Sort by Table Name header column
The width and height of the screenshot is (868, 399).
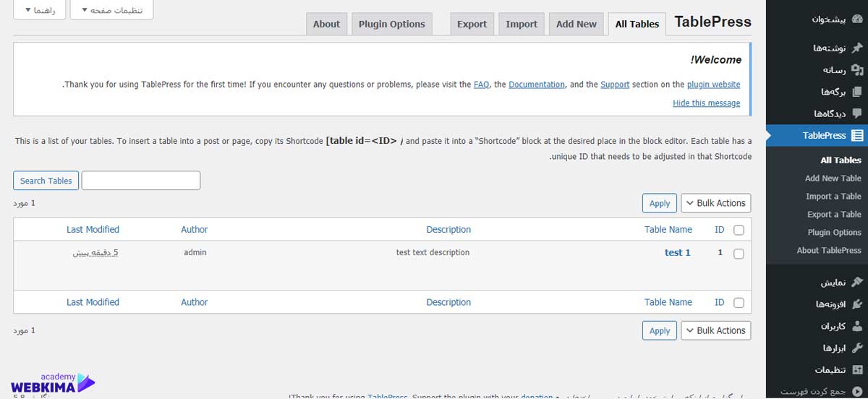(x=668, y=230)
